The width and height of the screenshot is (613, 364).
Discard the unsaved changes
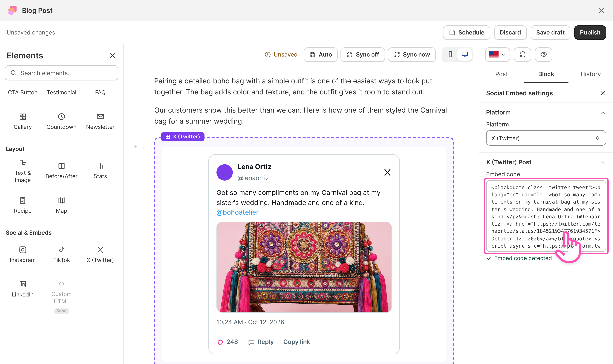[510, 32]
